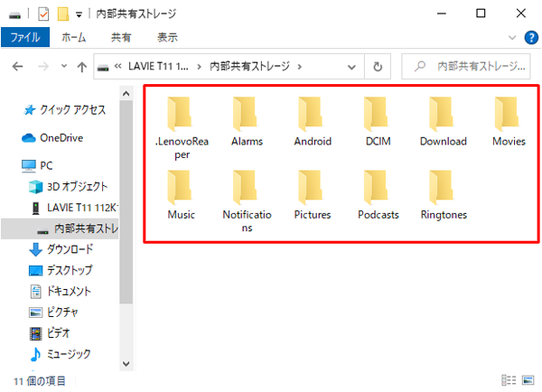
Task: Show hidden breadcrumb path with double chevron
Action: (x=117, y=66)
